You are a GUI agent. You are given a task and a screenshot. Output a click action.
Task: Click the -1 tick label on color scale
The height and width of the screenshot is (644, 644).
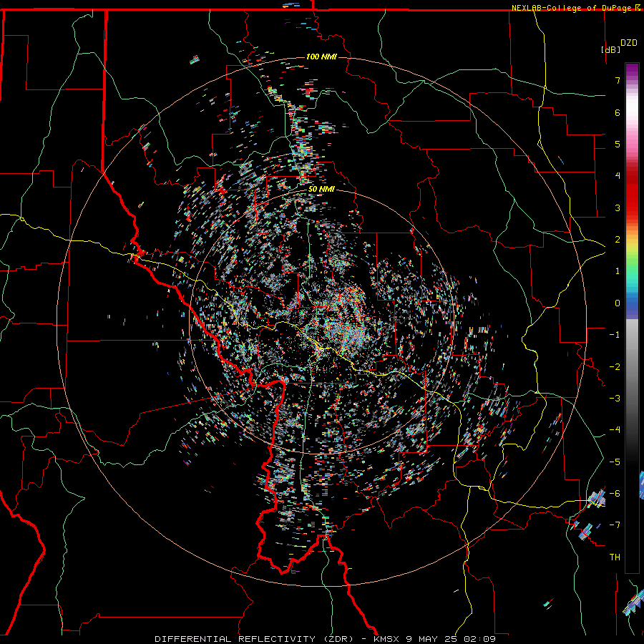615,334
